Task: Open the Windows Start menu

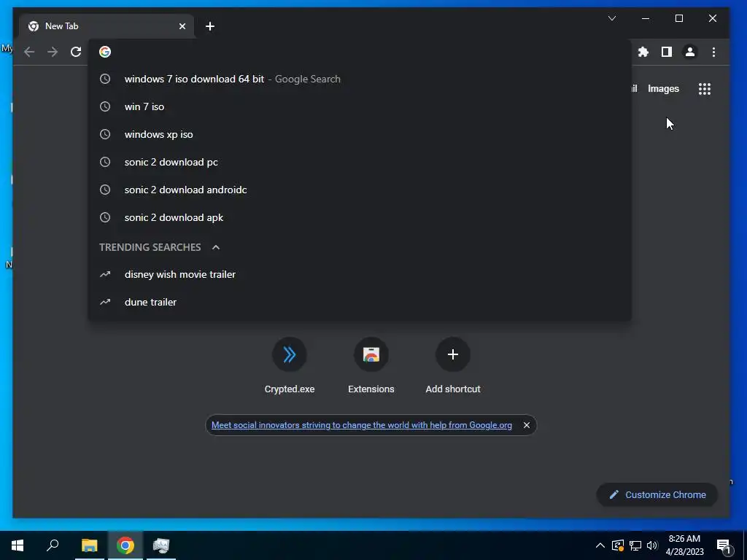Action: (x=18, y=545)
